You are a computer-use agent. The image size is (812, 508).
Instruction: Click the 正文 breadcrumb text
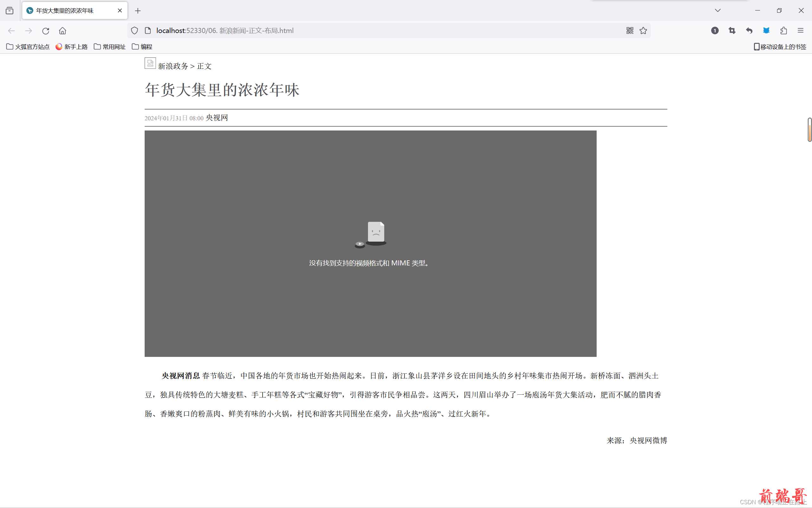pos(204,66)
